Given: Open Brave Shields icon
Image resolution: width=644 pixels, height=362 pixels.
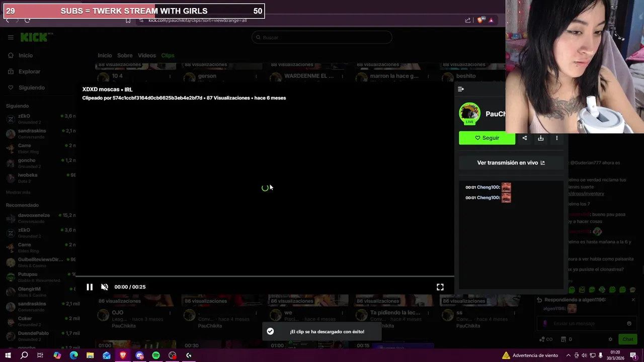Looking at the screenshot, I should (480, 21).
